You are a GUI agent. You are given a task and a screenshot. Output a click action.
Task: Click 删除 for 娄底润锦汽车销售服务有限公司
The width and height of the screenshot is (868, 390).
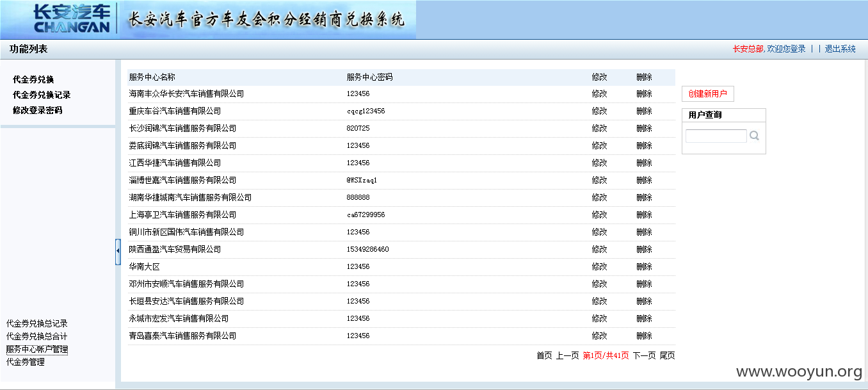[x=644, y=145]
